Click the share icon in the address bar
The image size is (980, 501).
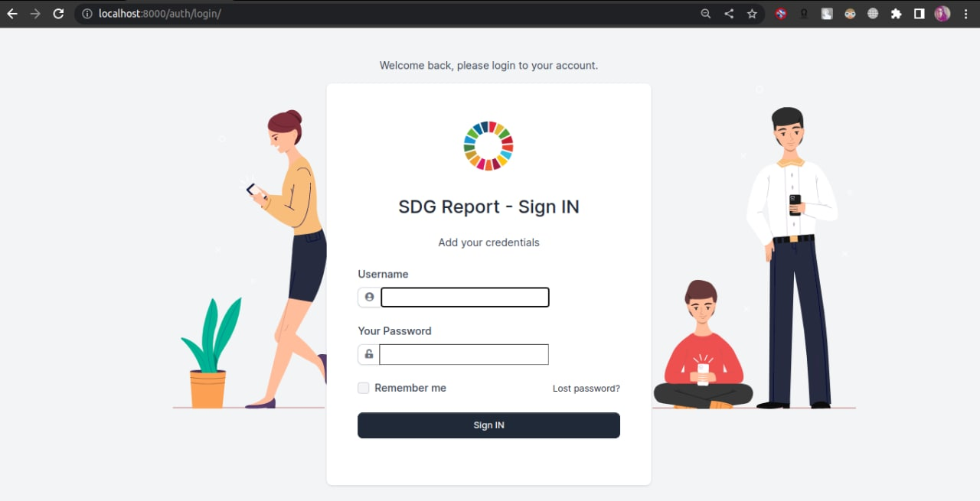pyautogui.click(x=728, y=13)
